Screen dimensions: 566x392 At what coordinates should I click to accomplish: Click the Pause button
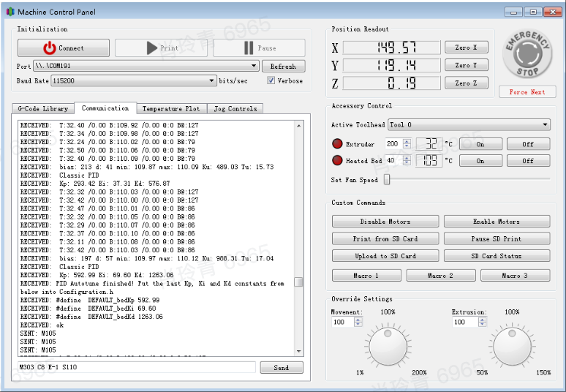[259, 48]
